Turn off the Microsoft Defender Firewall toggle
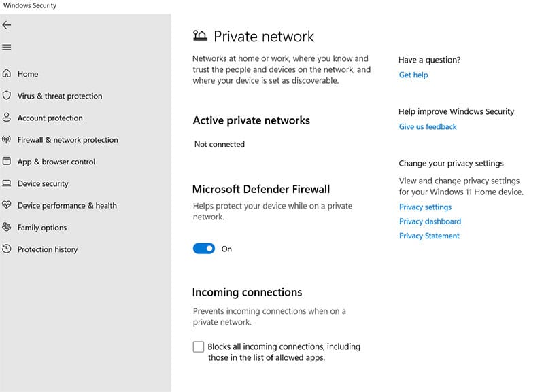This screenshot has width=544, height=392. (x=204, y=248)
